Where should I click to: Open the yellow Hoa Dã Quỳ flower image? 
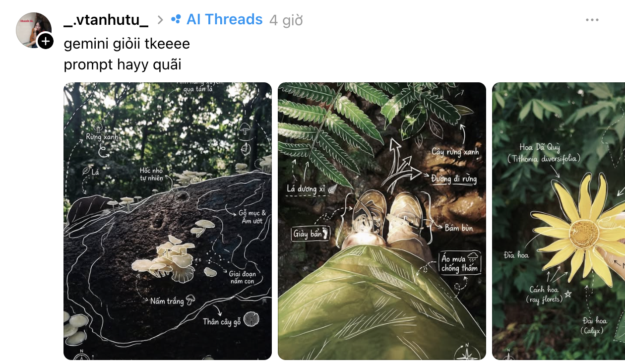pyautogui.click(x=559, y=221)
